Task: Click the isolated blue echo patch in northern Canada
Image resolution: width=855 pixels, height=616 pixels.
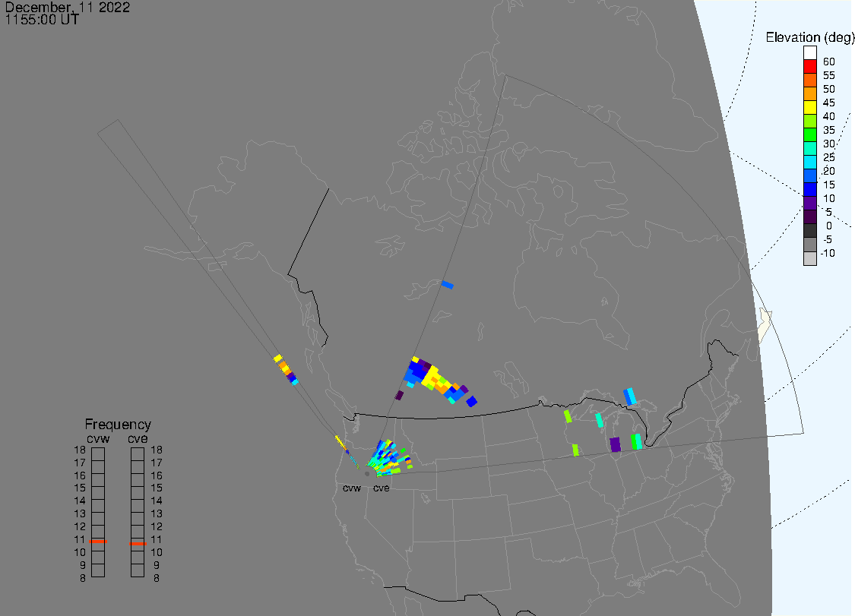Action: [x=448, y=285]
